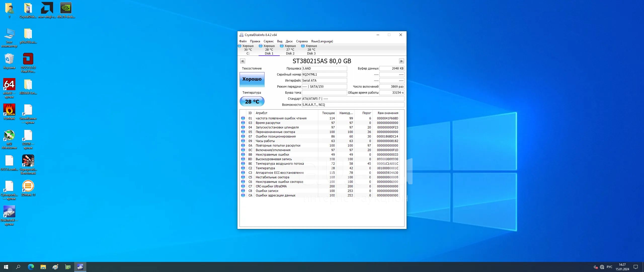Click the Прошивка field 3.AAD
644x272 pixels.
pos(324,69)
